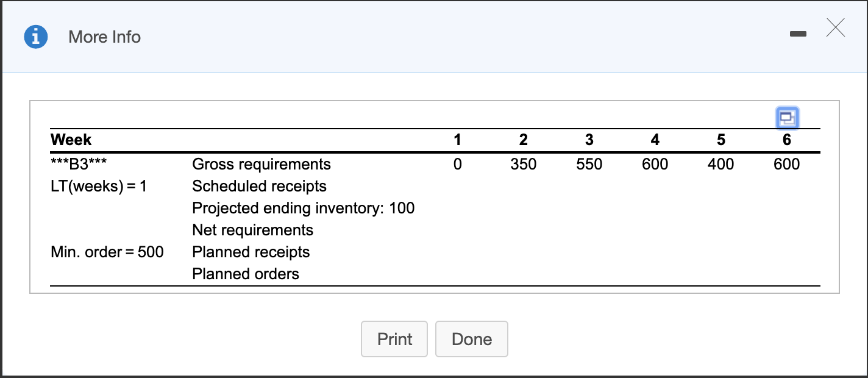Click the Projected ending inventory: 100 text
Screen dimensions: 868x378
(x=303, y=208)
